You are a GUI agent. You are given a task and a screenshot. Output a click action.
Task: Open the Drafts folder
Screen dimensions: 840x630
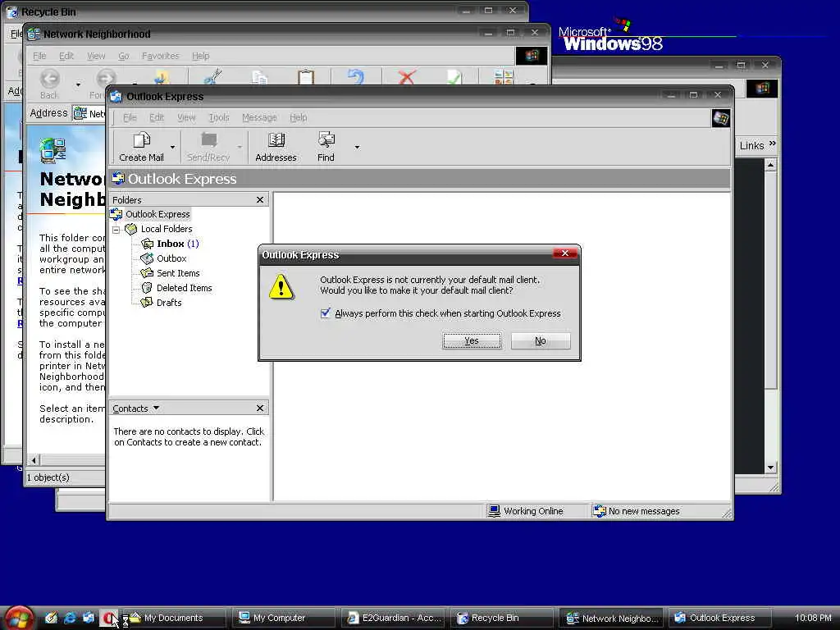[169, 303]
